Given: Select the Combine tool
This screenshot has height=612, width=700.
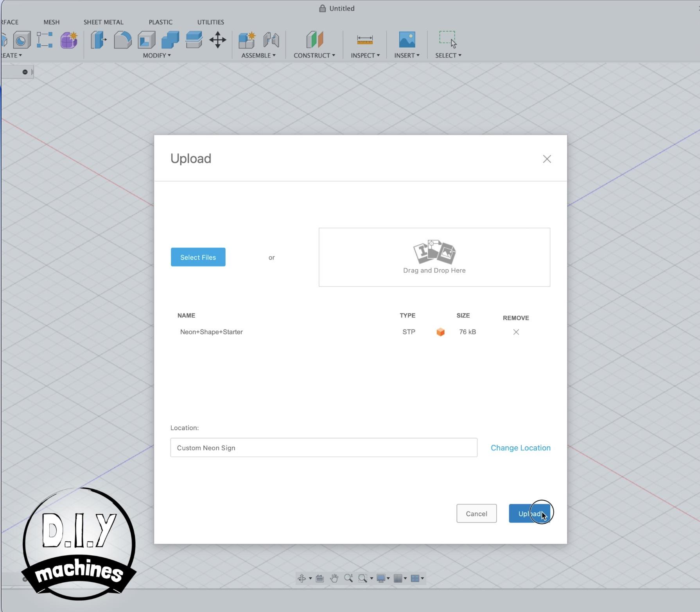Looking at the screenshot, I should click(x=169, y=40).
